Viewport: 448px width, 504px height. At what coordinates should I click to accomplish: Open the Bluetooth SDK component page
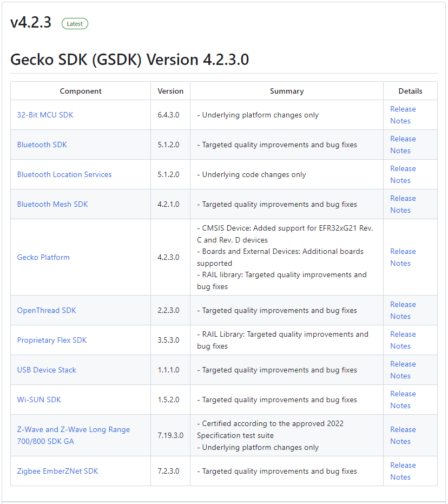[x=42, y=145]
